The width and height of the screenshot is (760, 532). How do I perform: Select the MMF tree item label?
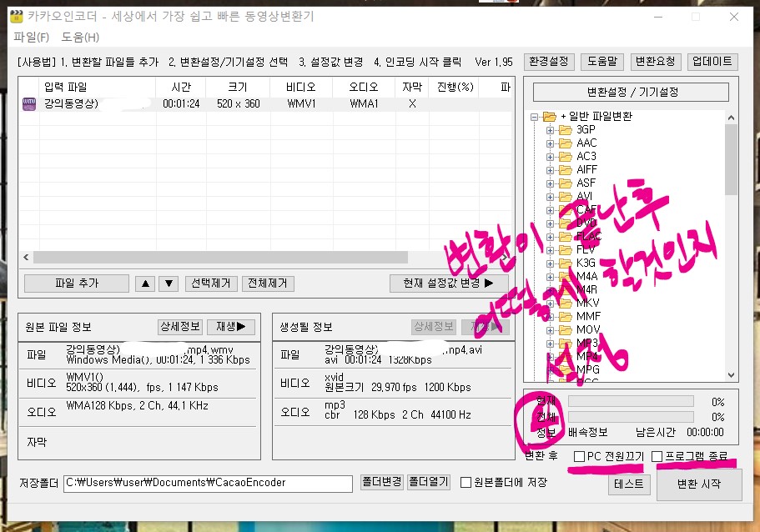[x=588, y=317]
